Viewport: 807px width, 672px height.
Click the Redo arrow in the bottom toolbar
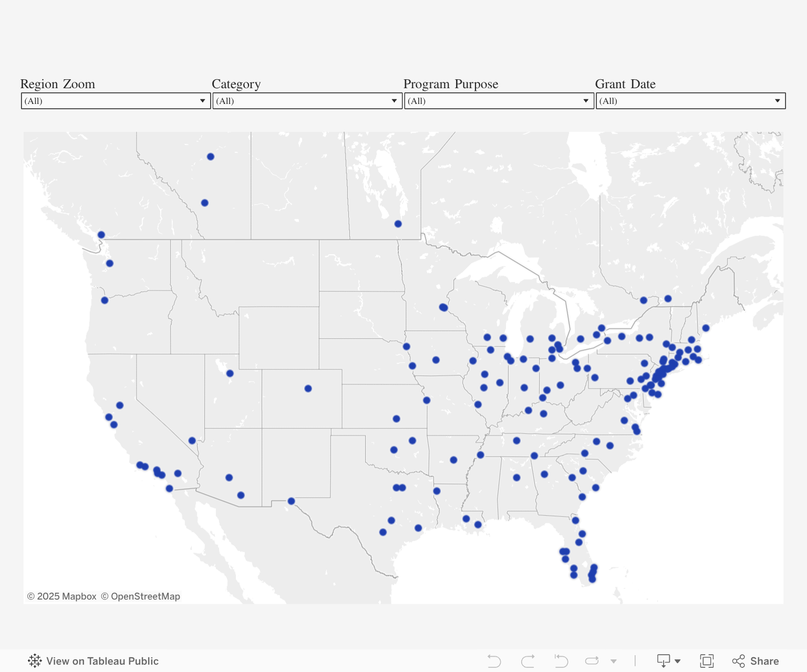[528, 661]
